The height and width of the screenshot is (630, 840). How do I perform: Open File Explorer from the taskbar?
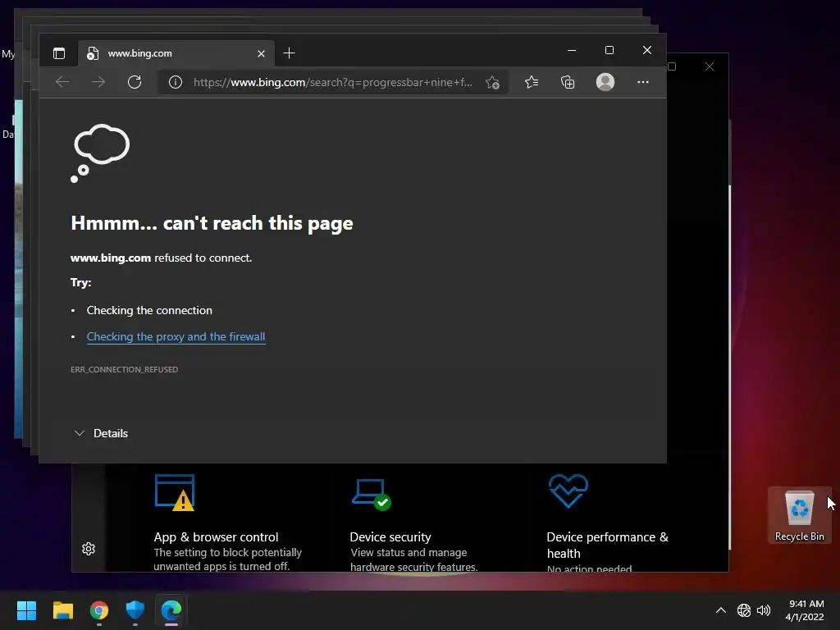[62, 610]
